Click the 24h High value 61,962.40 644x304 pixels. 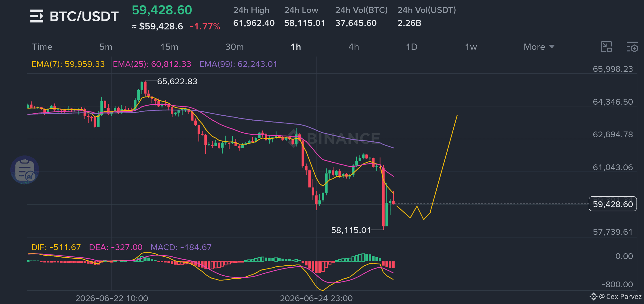click(254, 23)
